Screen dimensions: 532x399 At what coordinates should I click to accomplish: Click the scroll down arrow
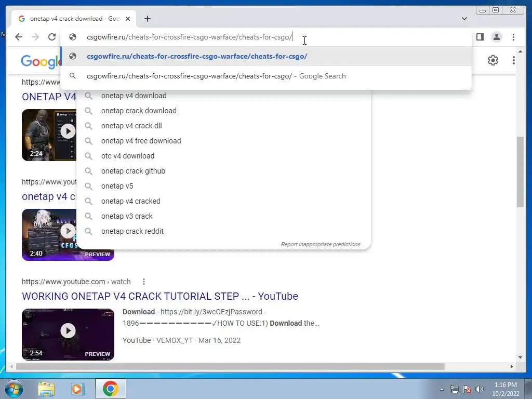coord(521,357)
